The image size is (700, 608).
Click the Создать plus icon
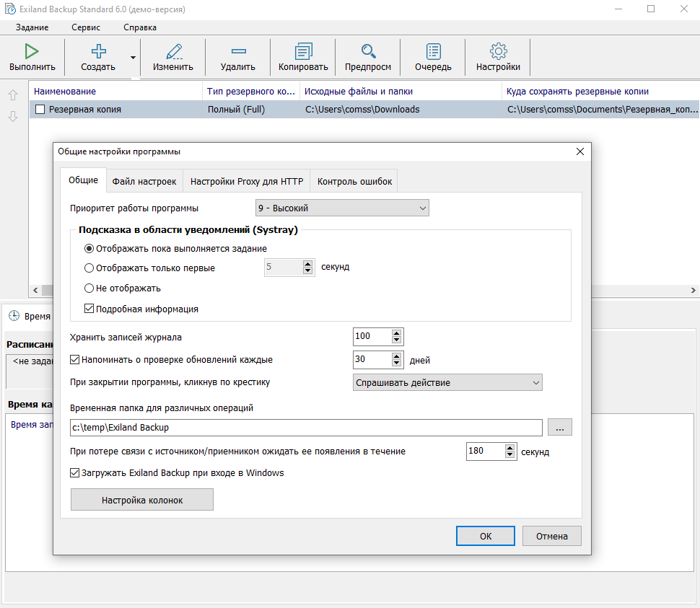[98, 51]
